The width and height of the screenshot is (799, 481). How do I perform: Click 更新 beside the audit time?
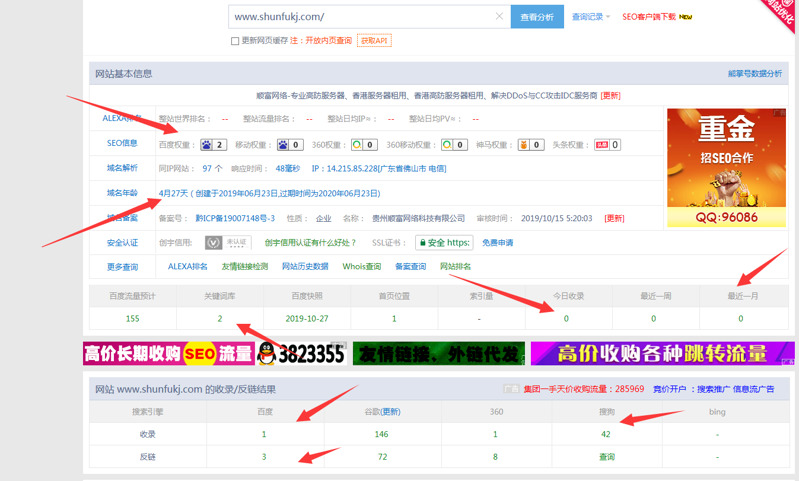(x=614, y=218)
